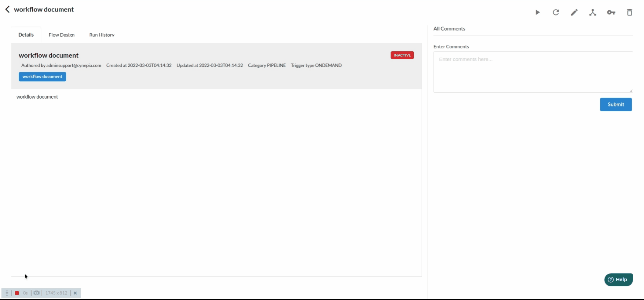Click the workflow document heading in details
This screenshot has height=300, width=644.
tap(49, 55)
